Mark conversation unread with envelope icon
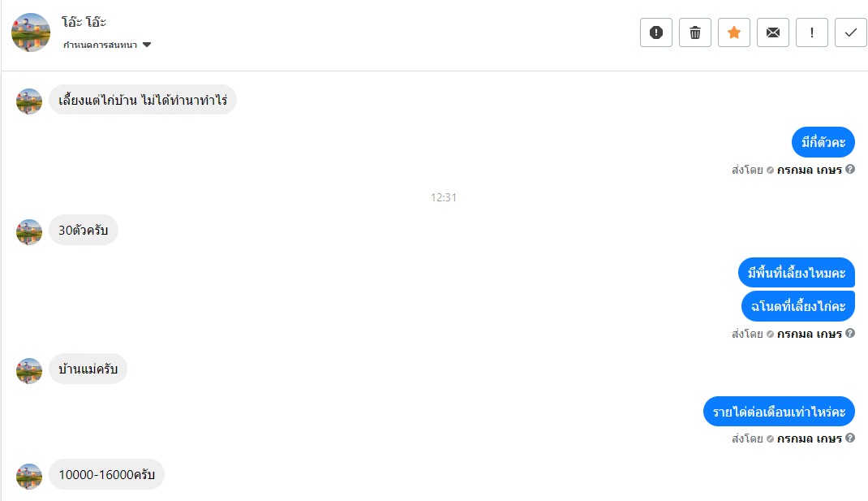Viewport: 868px width, 501px height. (773, 32)
